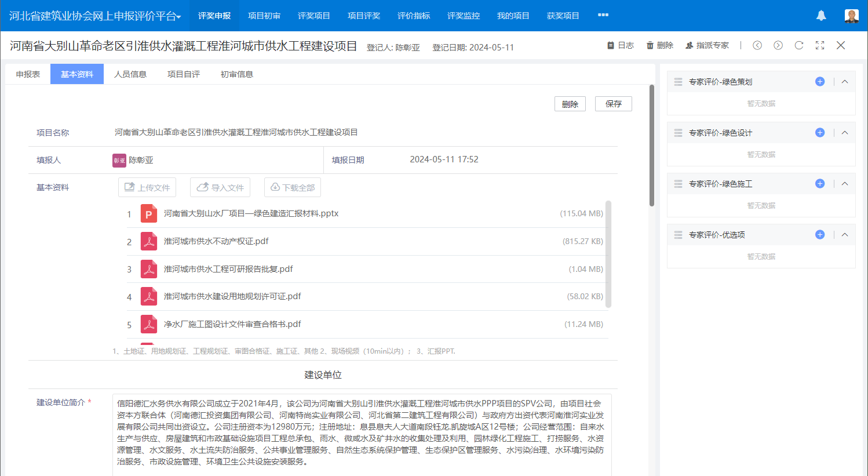Toggle fullscreen expand icon
Image resolution: width=868 pixels, height=476 pixels.
820,45
